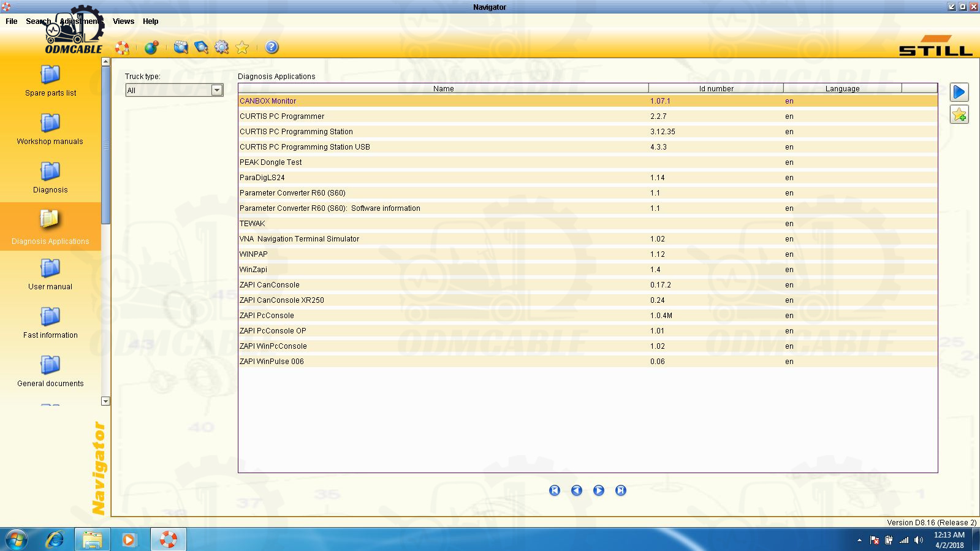Open Windows Explorer from taskbar
980x551 pixels.
(93, 539)
